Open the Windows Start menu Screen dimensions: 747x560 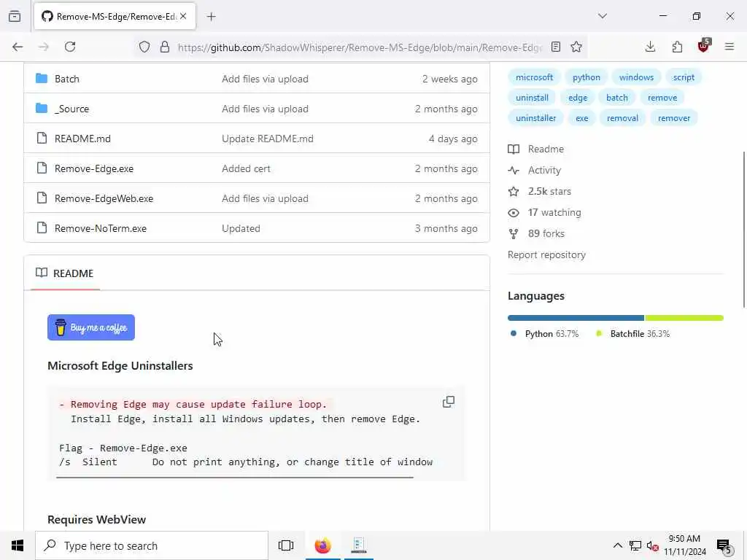click(18, 545)
